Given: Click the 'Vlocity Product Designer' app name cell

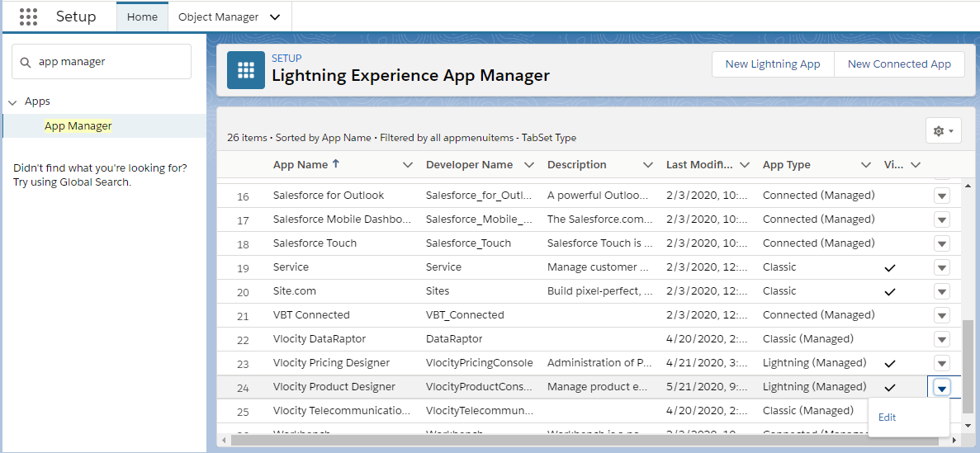Looking at the screenshot, I should click(334, 387).
